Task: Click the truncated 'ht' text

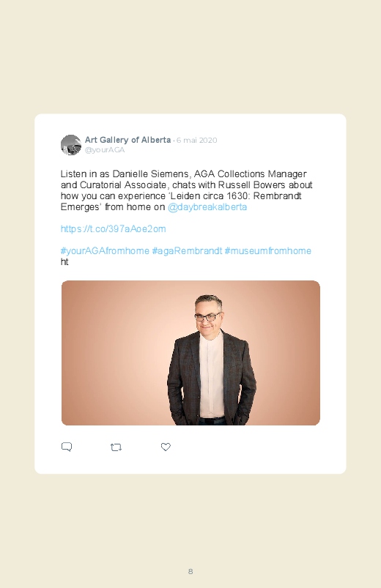Action: click(64, 261)
